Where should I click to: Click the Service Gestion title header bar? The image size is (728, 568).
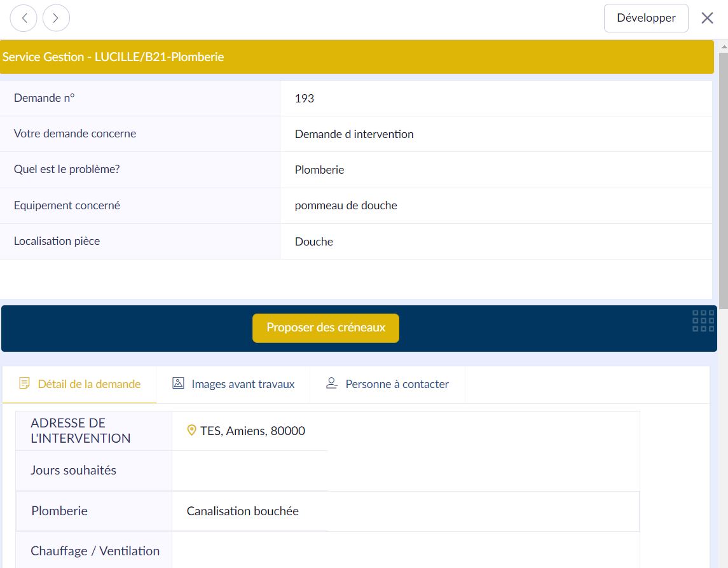356,57
